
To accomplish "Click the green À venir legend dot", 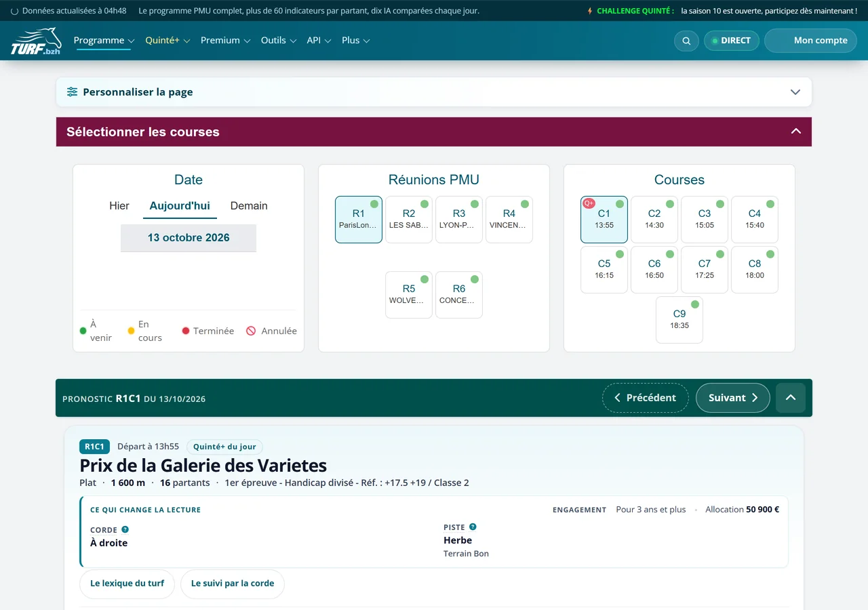I will 83,331.
